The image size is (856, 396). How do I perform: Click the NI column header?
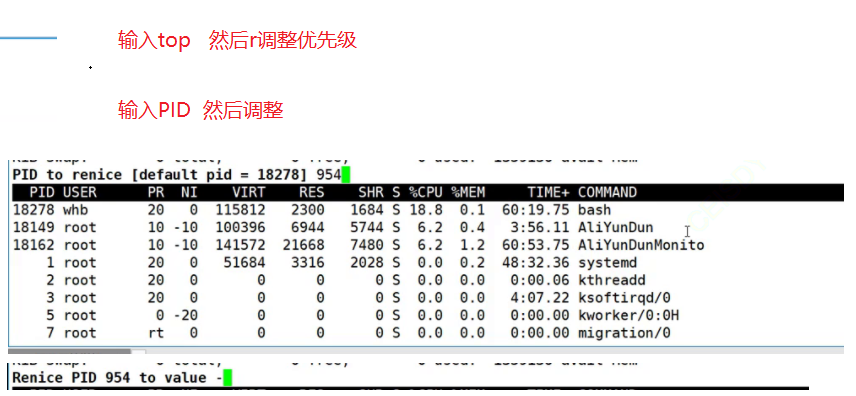coord(189,192)
